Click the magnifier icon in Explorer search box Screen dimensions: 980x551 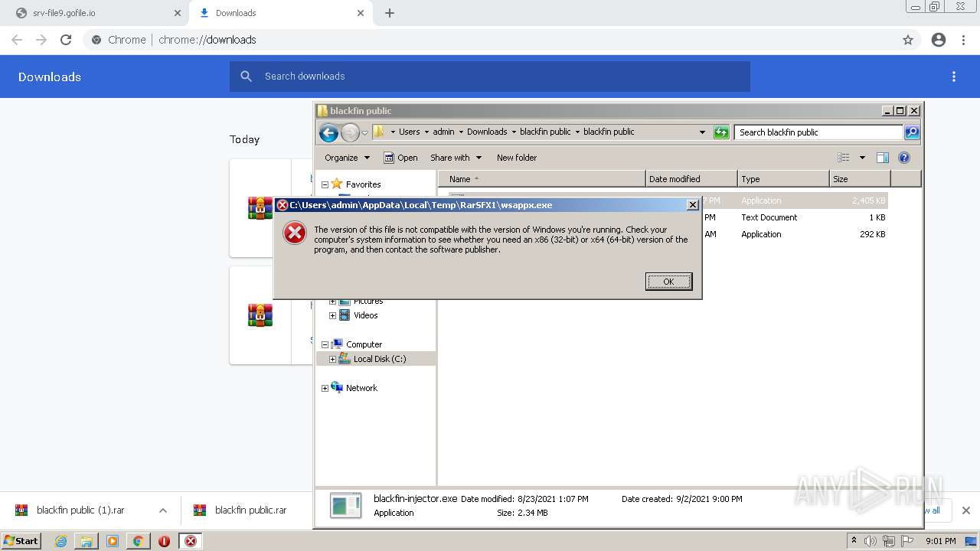click(911, 132)
